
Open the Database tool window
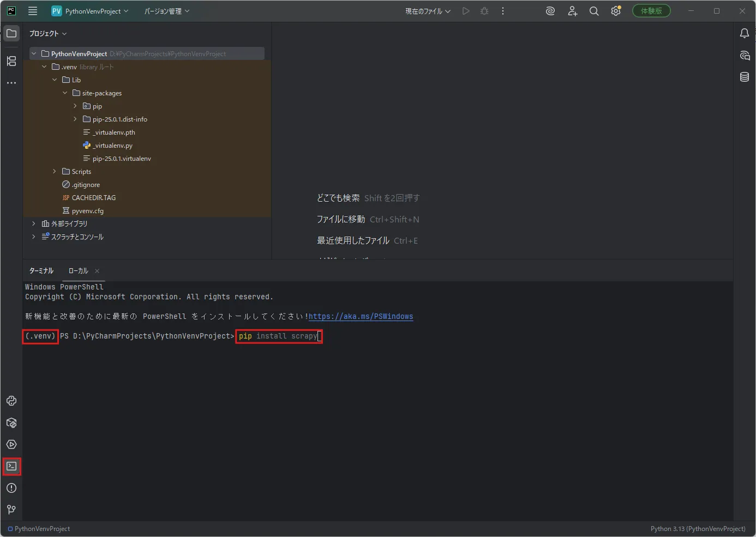pos(745,77)
